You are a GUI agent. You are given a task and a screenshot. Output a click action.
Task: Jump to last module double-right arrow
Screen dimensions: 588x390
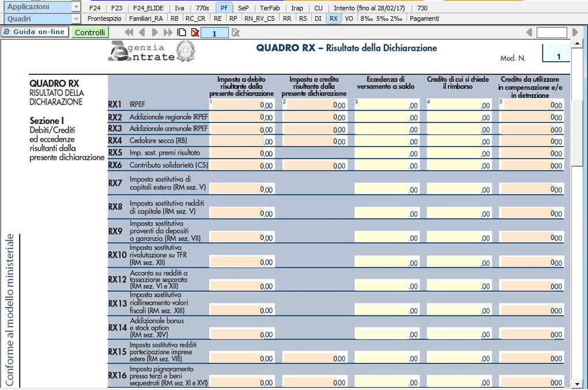point(168,33)
